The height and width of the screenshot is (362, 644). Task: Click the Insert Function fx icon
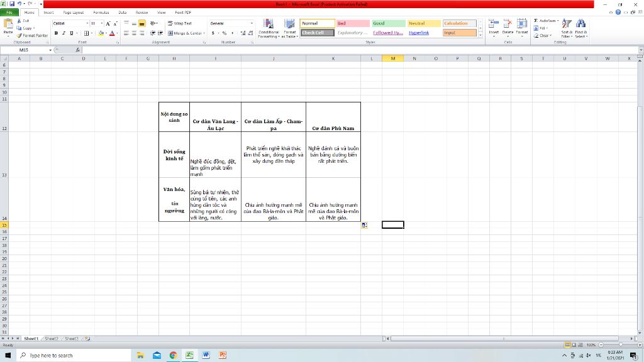[77, 50]
